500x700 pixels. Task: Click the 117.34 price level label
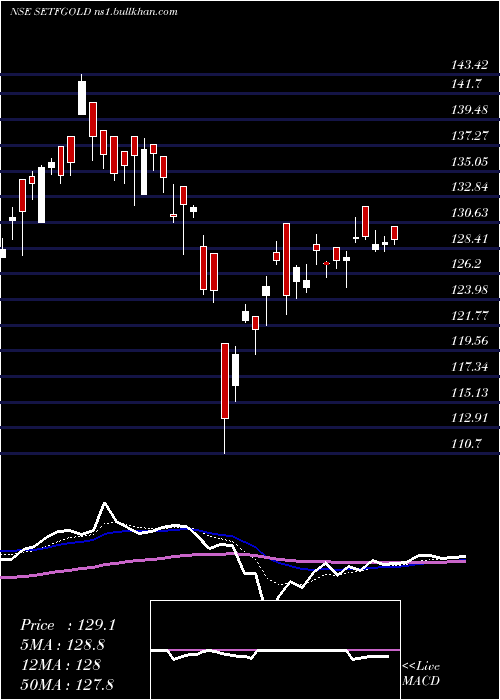[x=469, y=367]
